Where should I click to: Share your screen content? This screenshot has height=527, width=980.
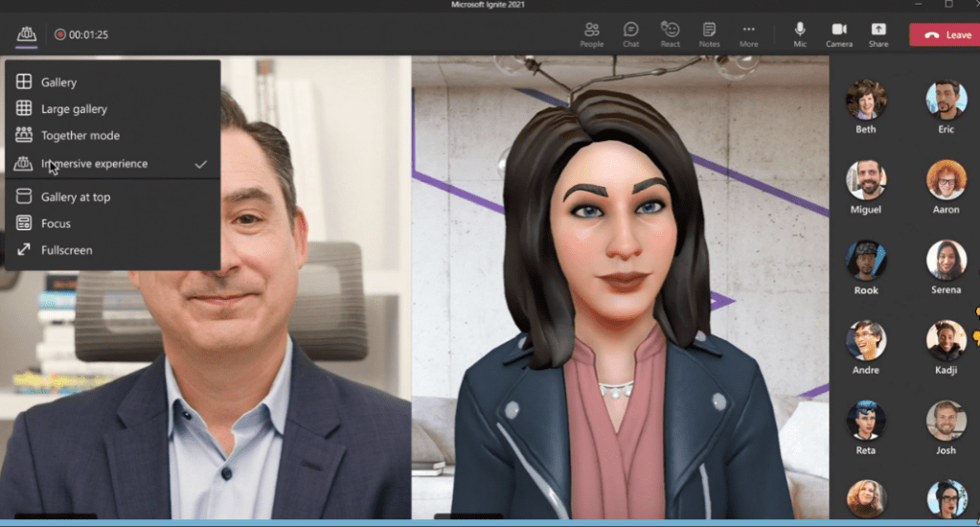[x=877, y=34]
